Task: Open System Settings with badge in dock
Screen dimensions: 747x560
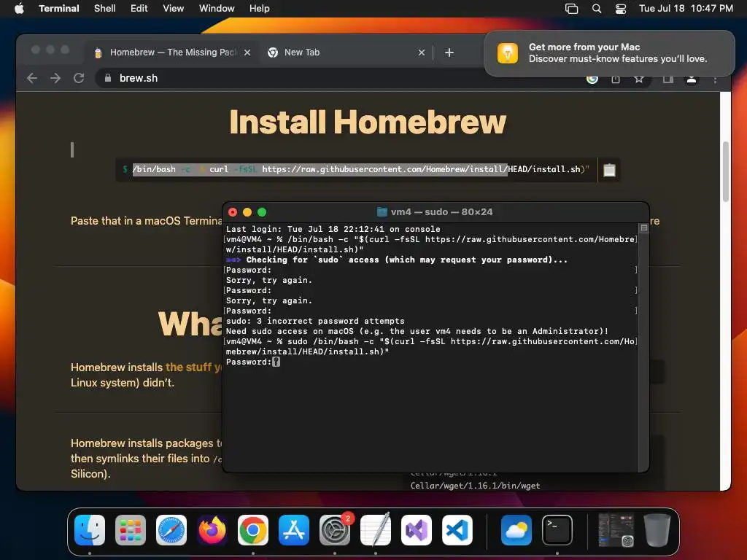Action: (335, 529)
